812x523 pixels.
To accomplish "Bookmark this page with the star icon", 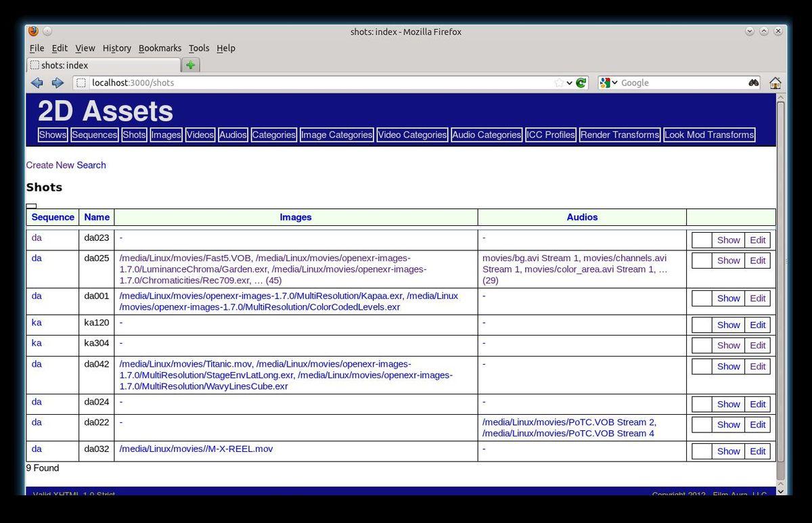I will tap(559, 83).
